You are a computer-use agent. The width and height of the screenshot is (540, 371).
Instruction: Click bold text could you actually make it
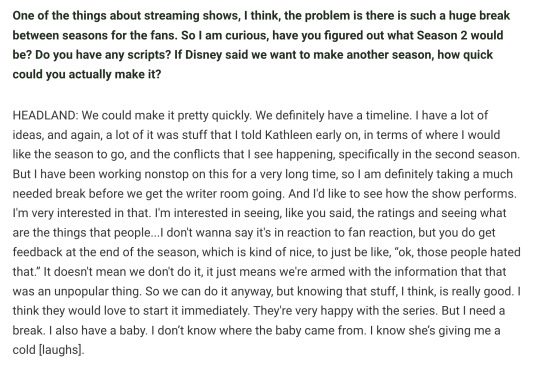pos(87,74)
